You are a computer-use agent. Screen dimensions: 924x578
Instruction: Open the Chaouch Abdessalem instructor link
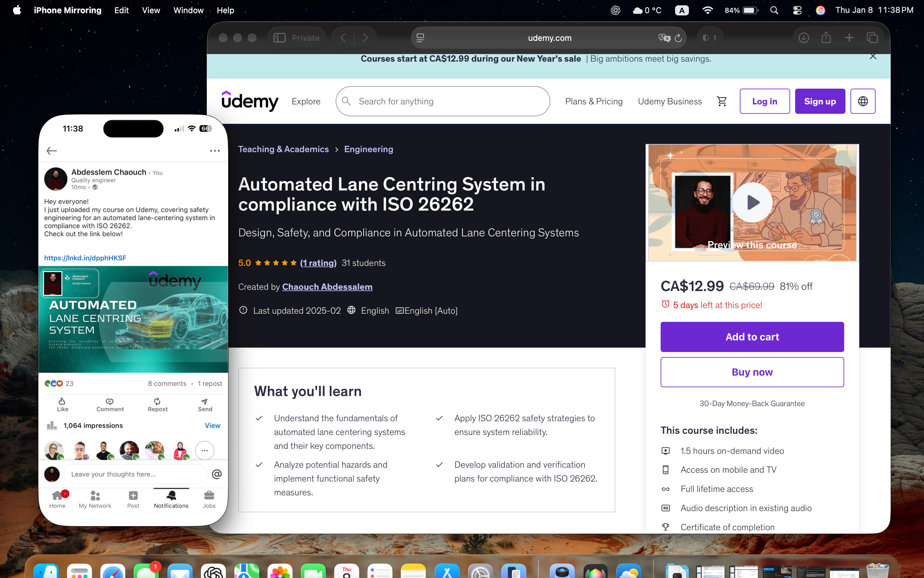tap(327, 287)
